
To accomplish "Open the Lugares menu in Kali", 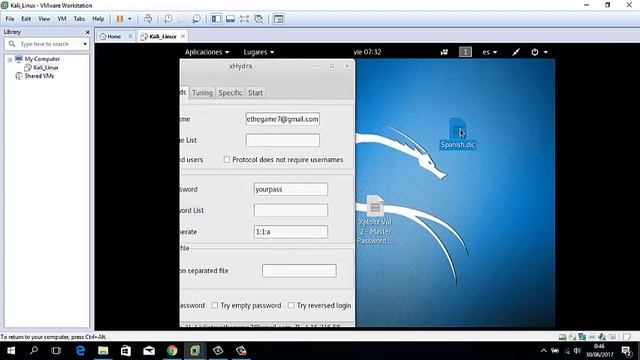I will click(259, 52).
